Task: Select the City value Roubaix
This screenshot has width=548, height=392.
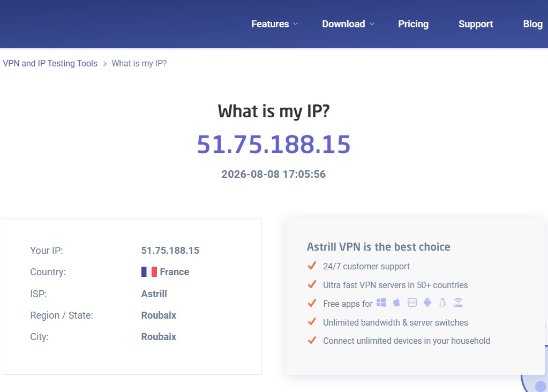Action: point(159,337)
